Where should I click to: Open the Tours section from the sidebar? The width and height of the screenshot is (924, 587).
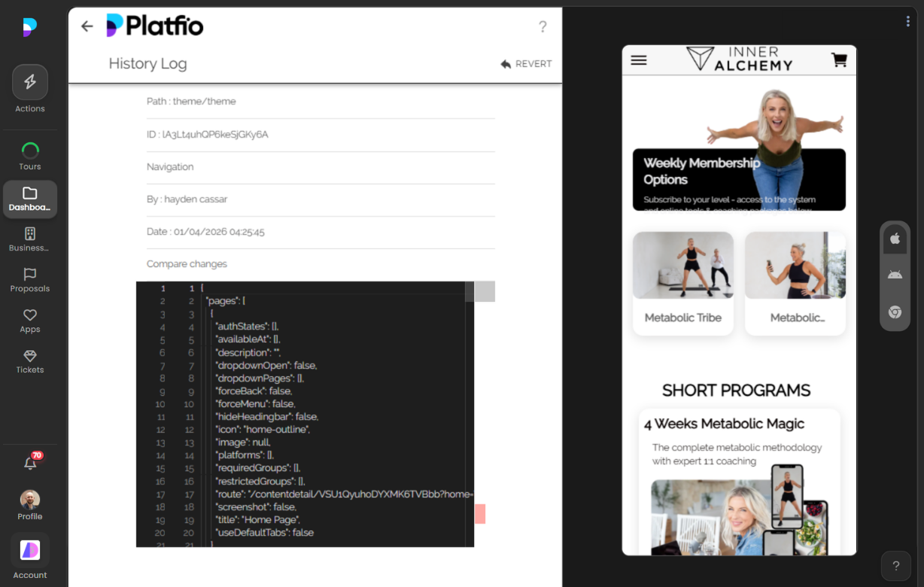(30, 151)
